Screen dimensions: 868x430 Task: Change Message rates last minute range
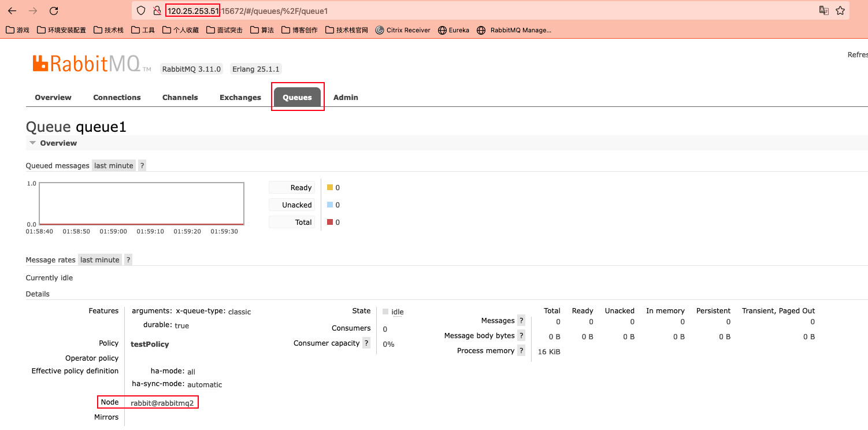click(x=99, y=260)
